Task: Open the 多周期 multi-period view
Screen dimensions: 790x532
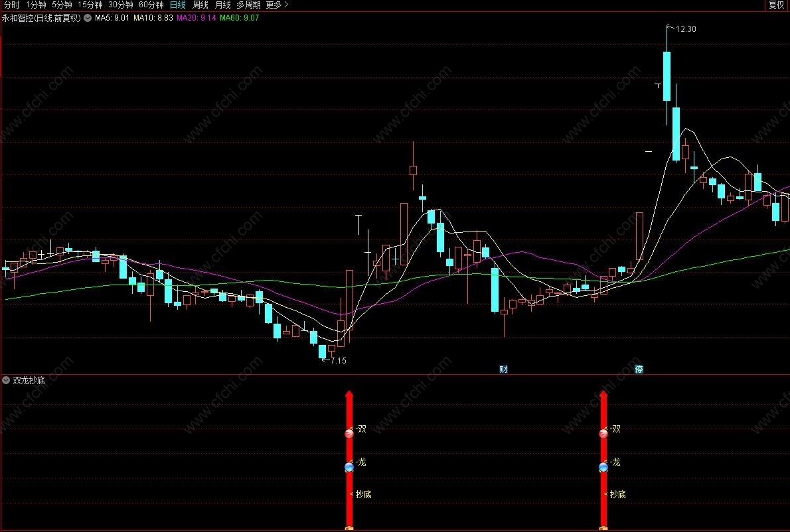Action: click(248, 5)
